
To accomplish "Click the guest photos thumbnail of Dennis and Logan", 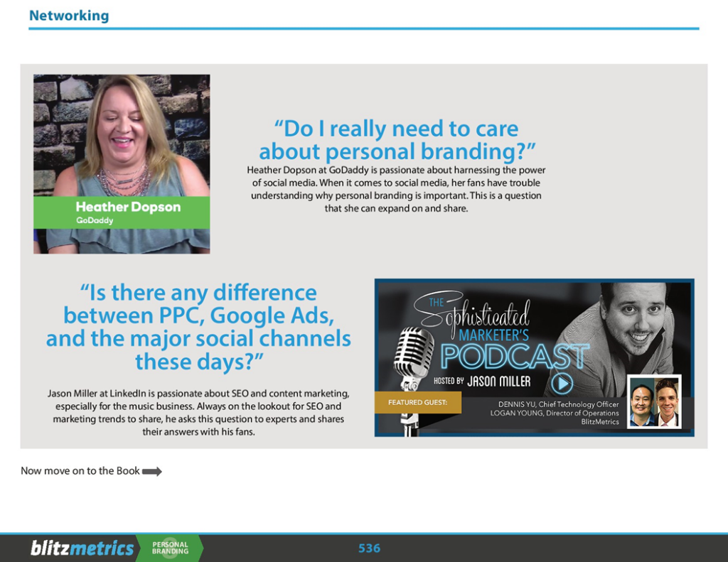I will [654, 401].
